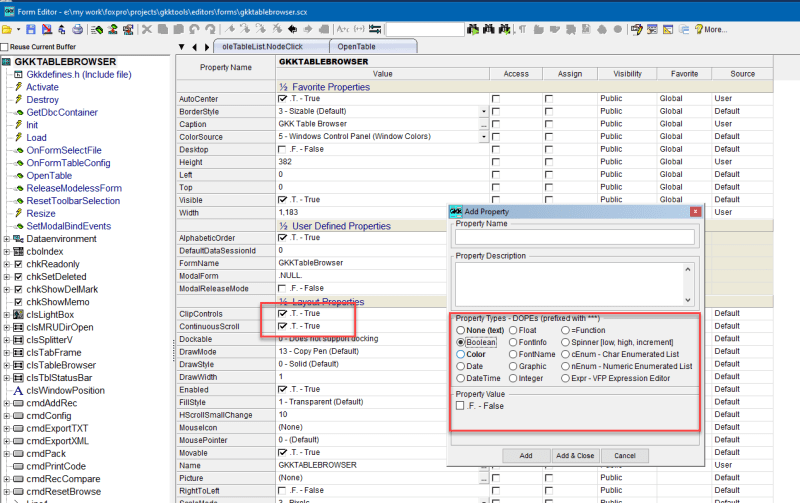800x503 pixels.
Task: Click the greyed-out undo arrow icon
Action: tap(194, 30)
